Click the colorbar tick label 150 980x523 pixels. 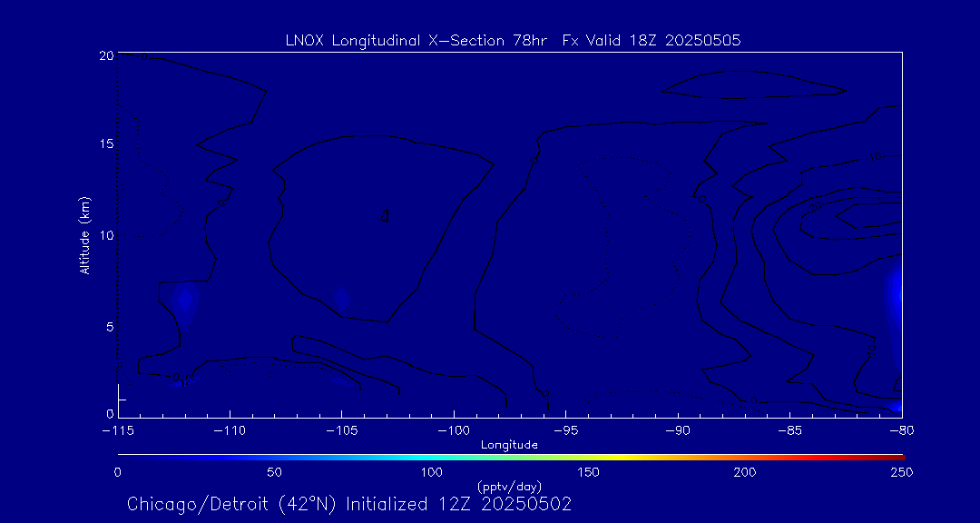coord(589,472)
